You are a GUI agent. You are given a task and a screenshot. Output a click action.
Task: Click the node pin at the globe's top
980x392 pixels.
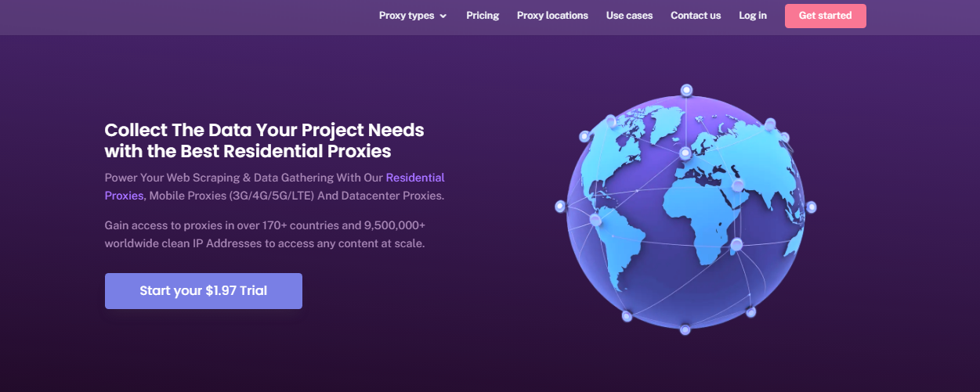[686, 91]
